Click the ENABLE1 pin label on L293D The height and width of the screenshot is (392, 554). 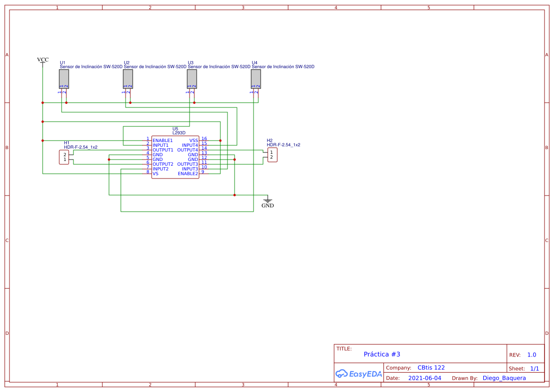pyautogui.click(x=163, y=141)
